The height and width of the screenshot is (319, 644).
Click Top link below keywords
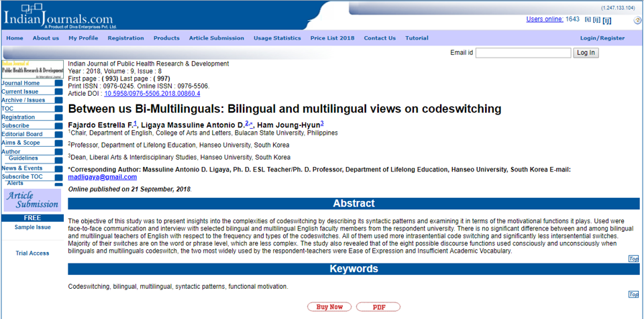click(634, 294)
